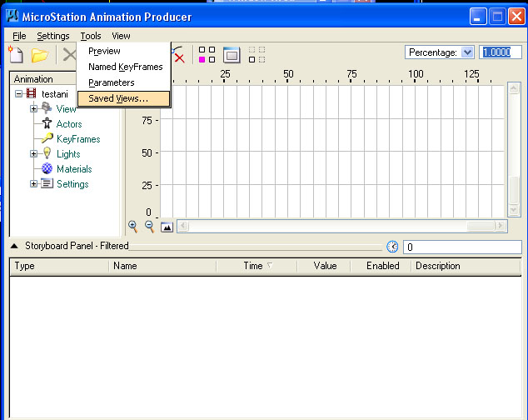Click the horizontal scrollbar right arrow

[501, 225]
